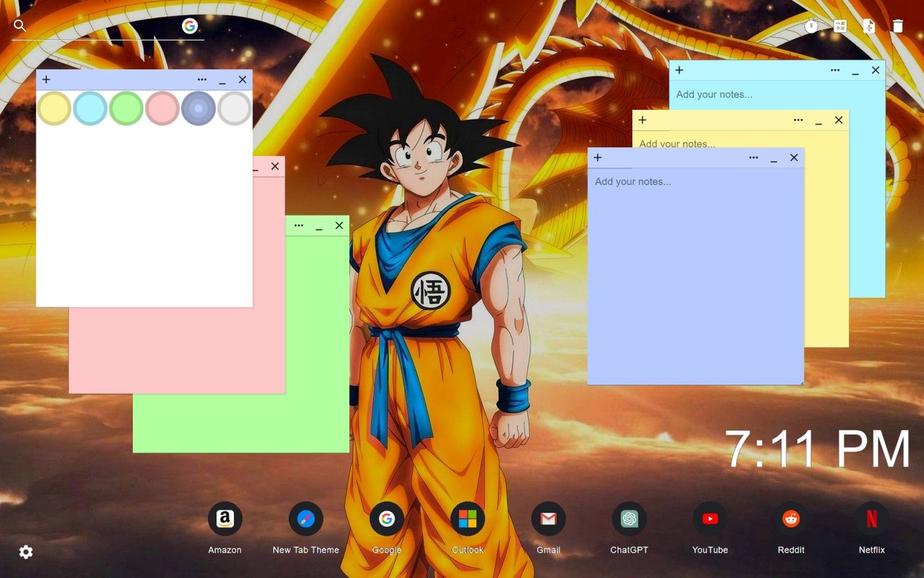The image size is (924, 578).
Task: Pick the pink color swatch
Action: point(162,108)
